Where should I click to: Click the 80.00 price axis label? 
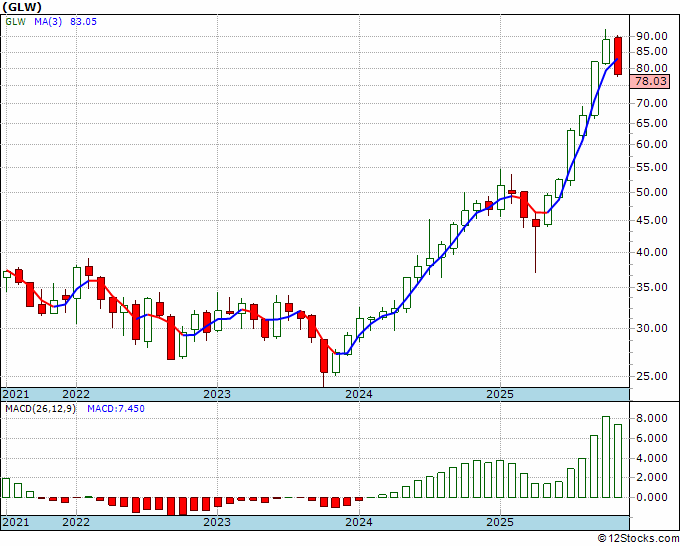click(x=651, y=68)
